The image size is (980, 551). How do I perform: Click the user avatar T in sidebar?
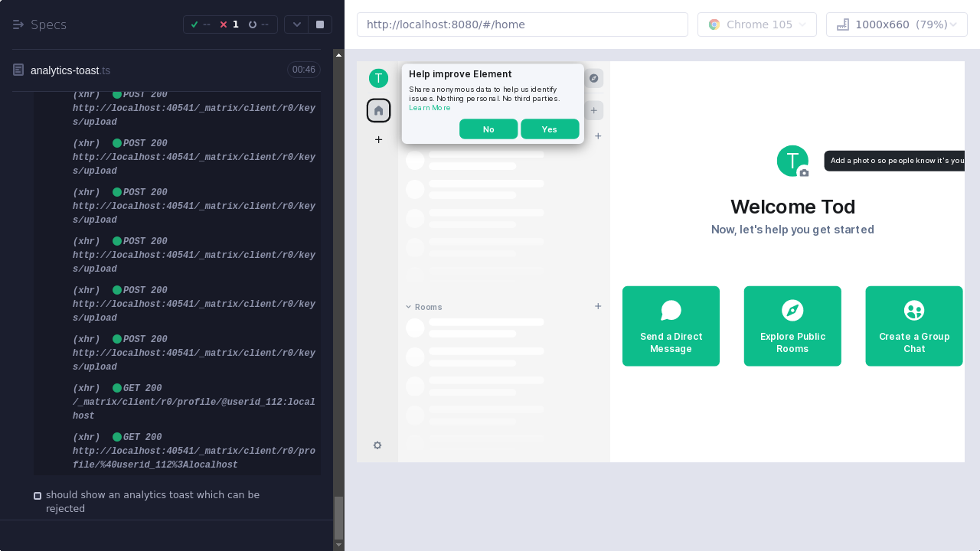click(x=378, y=78)
